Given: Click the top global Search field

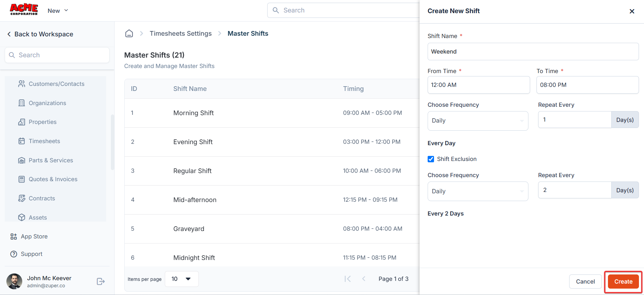Looking at the screenshot, I should [344, 10].
